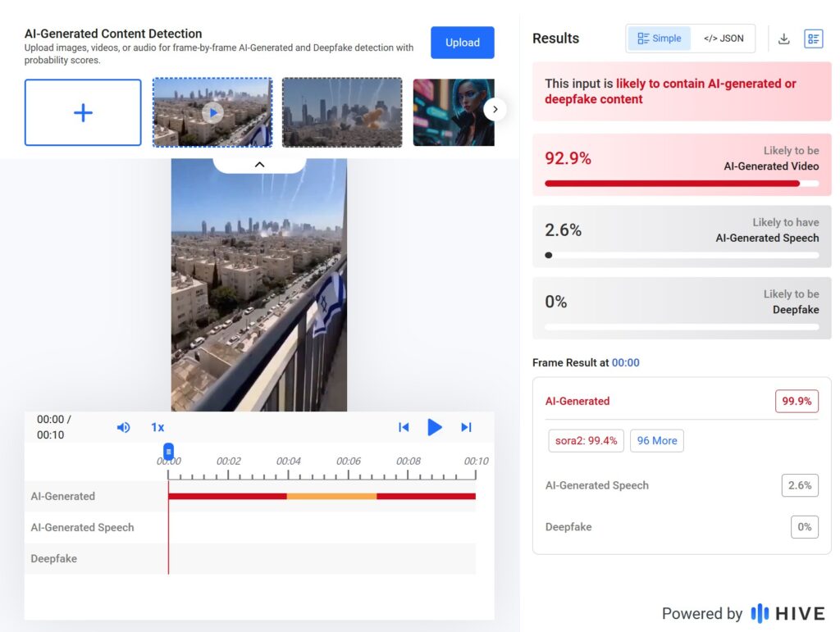Click the plus icon to add media
840x632 pixels.
click(x=83, y=112)
